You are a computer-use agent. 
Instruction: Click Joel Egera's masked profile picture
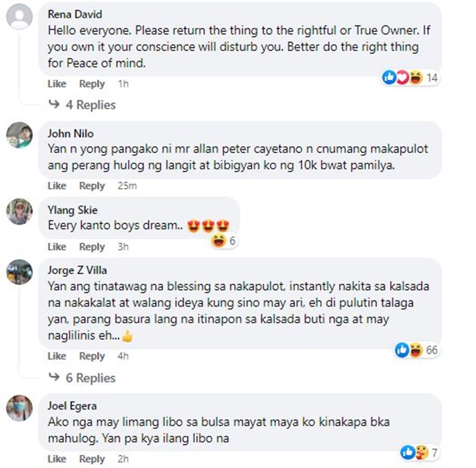(20, 408)
